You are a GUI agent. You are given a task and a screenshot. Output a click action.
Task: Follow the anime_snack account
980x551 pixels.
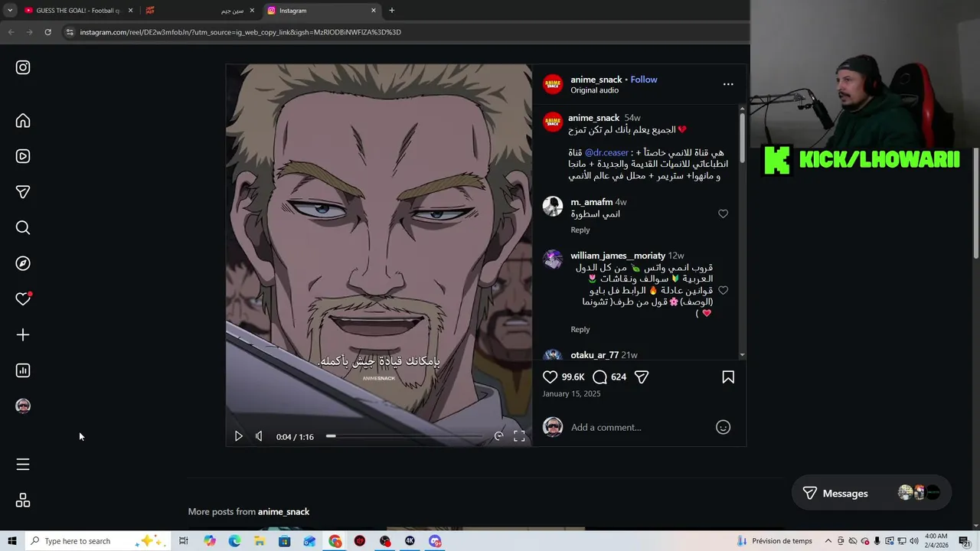point(644,80)
